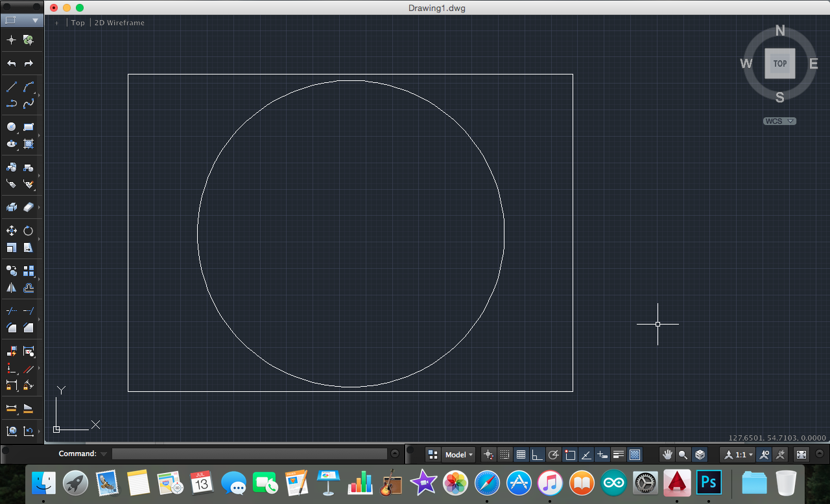The height and width of the screenshot is (504, 830).
Task: Toggle annotation visibility icon after 1:1
Action: [765, 455]
